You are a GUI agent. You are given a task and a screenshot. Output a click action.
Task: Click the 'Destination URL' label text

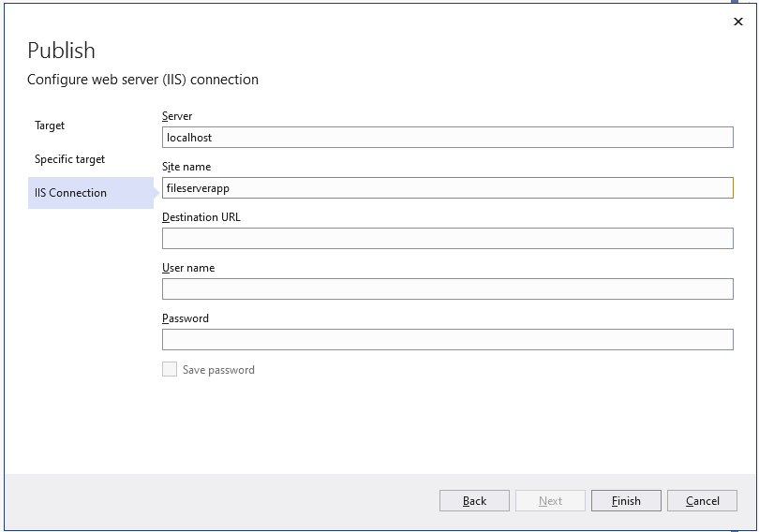click(201, 217)
